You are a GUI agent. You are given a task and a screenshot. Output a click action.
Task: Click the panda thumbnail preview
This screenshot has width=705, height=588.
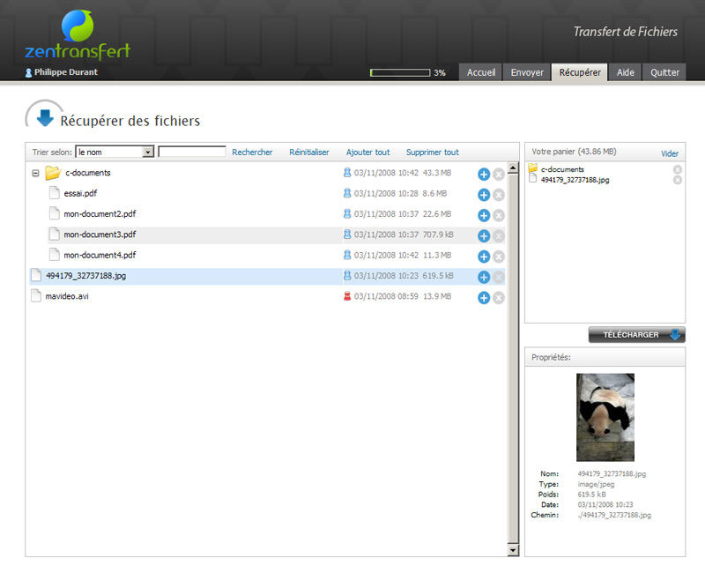[x=605, y=417]
